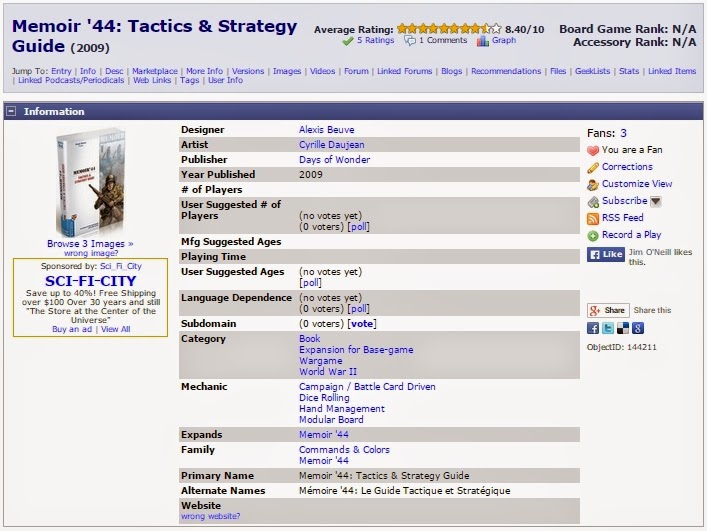Jump to Marketplace section

[x=155, y=71]
